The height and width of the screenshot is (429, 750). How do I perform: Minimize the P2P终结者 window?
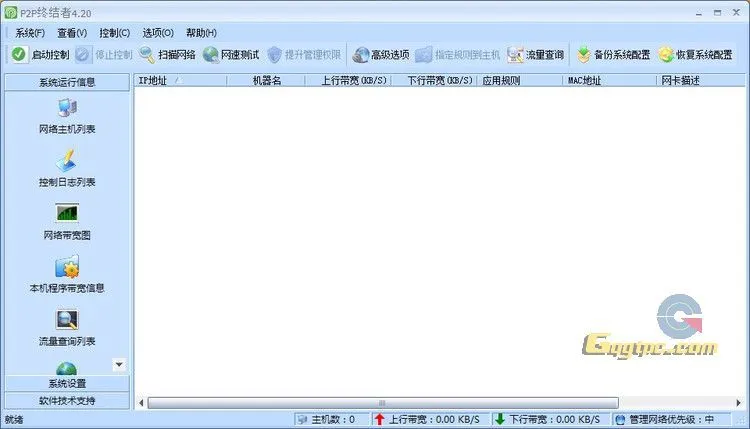click(x=699, y=13)
